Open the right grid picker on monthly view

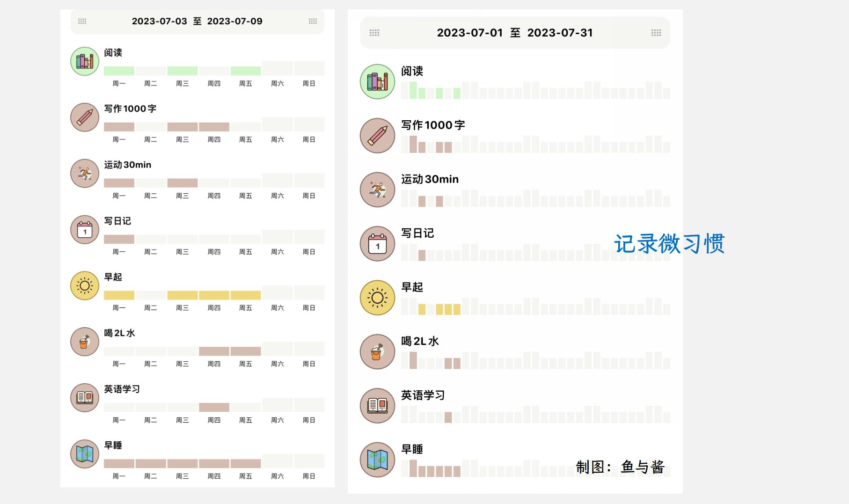click(x=656, y=33)
